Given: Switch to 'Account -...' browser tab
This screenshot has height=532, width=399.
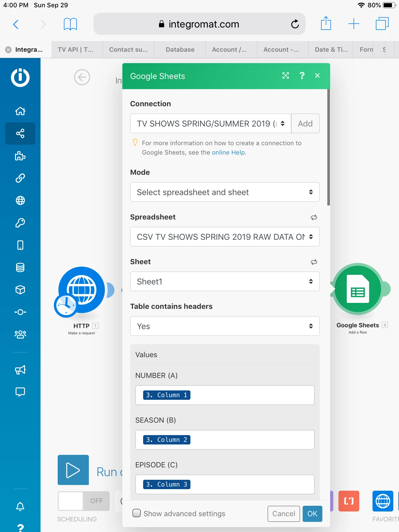Looking at the screenshot, I should click(x=283, y=49).
